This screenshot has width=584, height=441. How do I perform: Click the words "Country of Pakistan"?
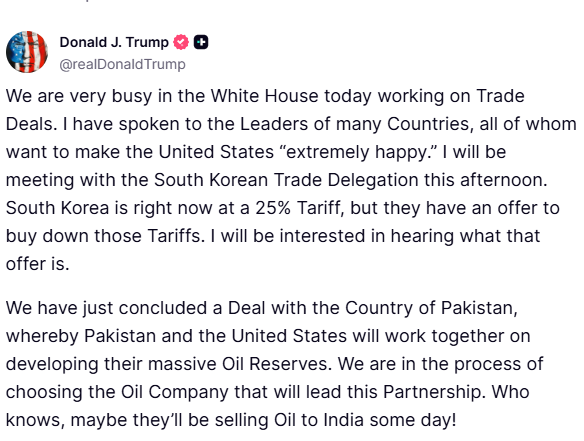(431, 308)
